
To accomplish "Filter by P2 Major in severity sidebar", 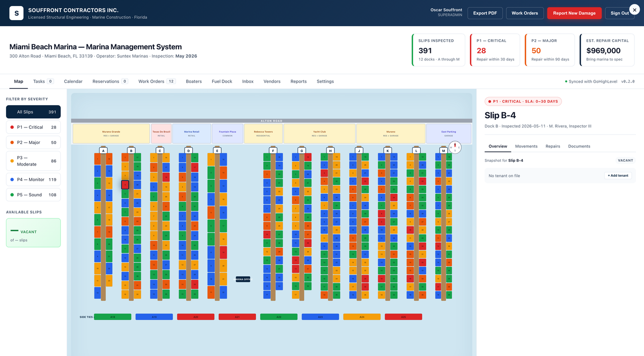I will click(x=33, y=143).
